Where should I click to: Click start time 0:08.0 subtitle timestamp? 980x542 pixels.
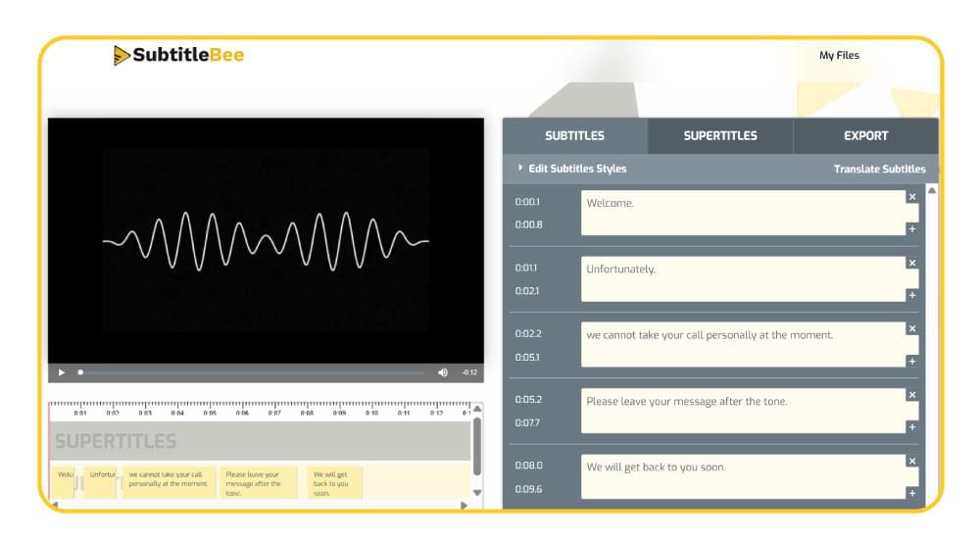[x=529, y=466]
